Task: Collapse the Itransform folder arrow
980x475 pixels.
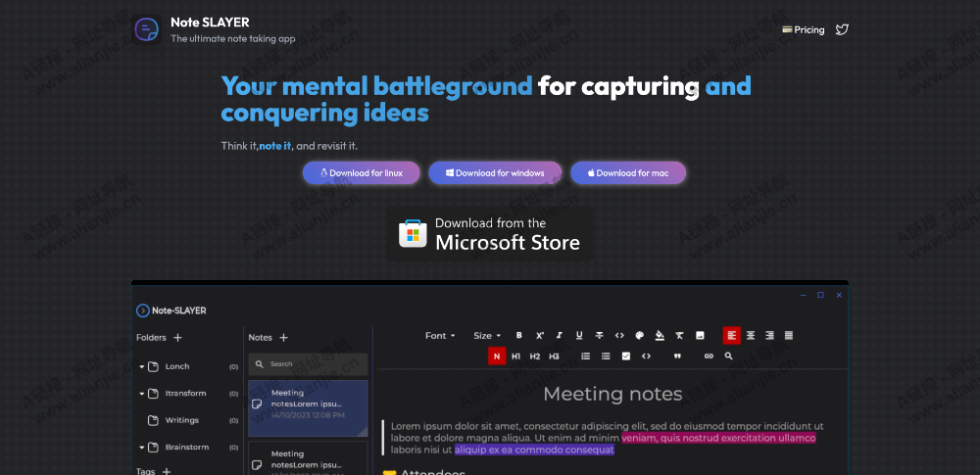Action: click(142, 394)
